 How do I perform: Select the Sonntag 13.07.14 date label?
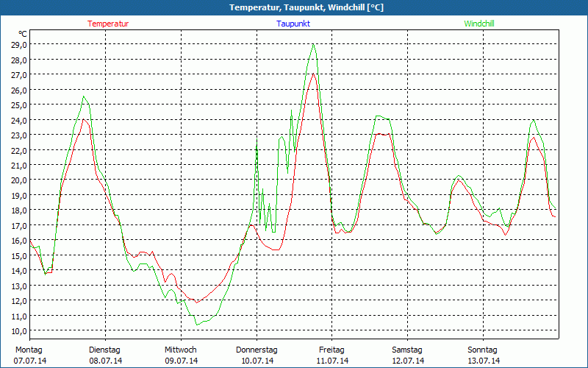[x=483, y=355]
